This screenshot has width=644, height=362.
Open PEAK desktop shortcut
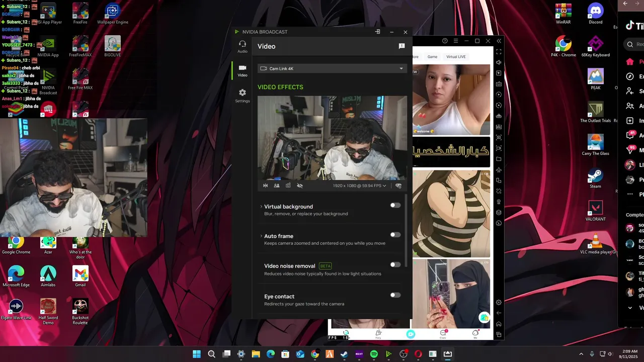(595, 79)
